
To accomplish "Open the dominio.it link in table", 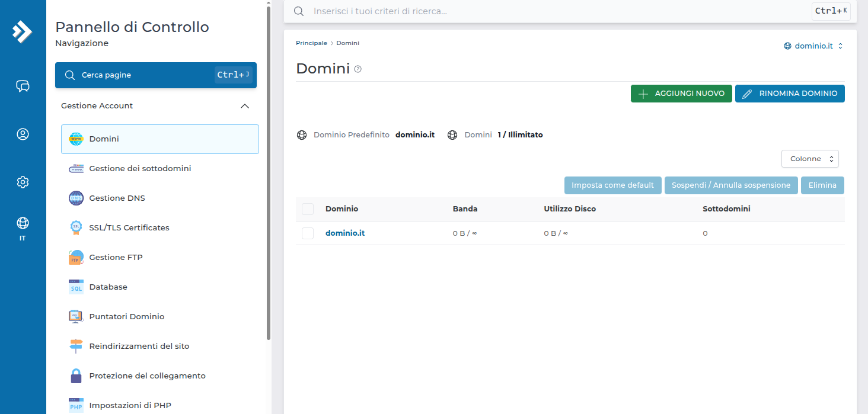I will (x=345, y=233).
